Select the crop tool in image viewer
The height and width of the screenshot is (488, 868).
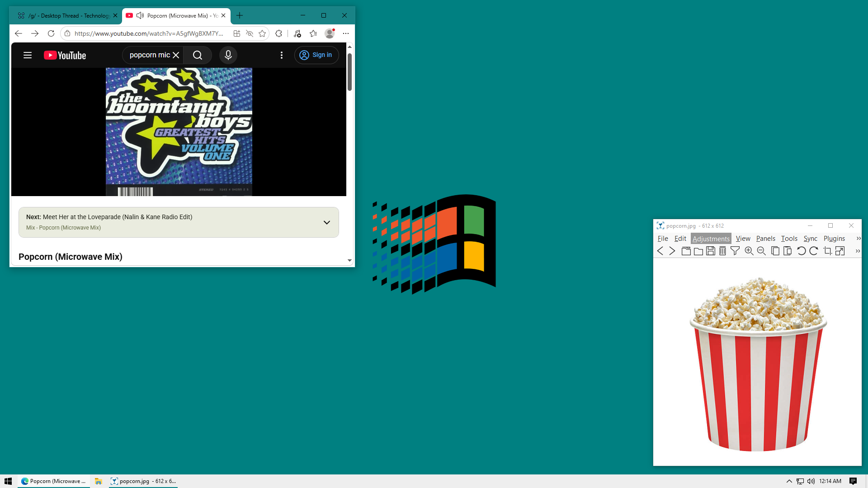[x=828, y=251]
